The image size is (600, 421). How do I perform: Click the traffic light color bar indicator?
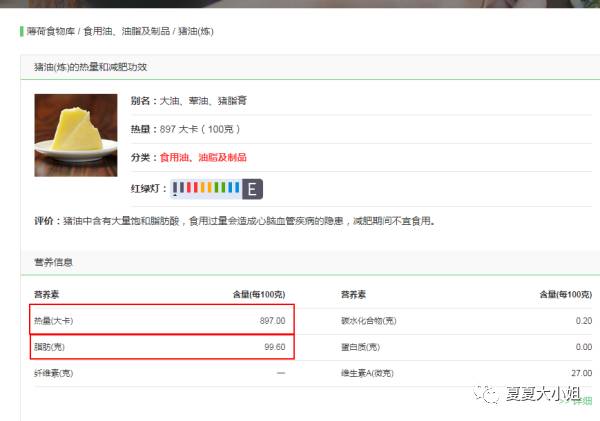point(206,189)
